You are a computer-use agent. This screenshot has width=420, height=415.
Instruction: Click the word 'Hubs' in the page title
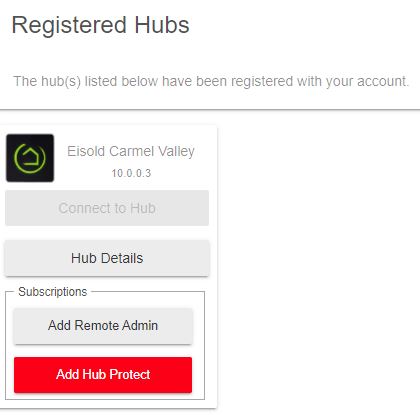pyautogui.click(x=162, y=25)
